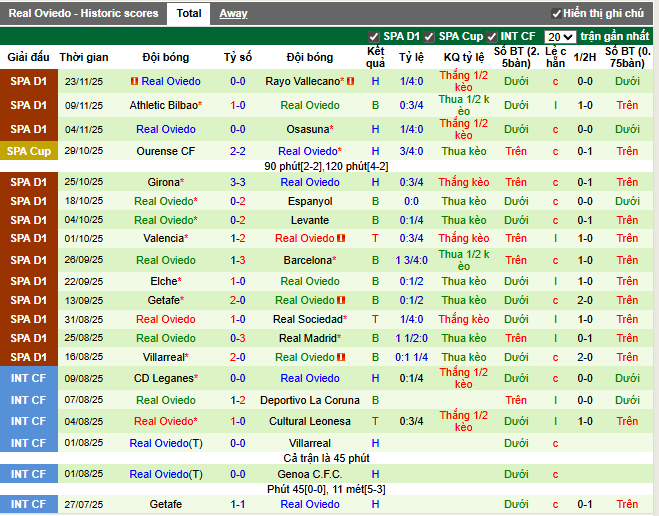The height and width of the screenshot is (516, 659).
Task: Click red card icon in 01/10/25 Valencia match
Action: click(341, 239)
